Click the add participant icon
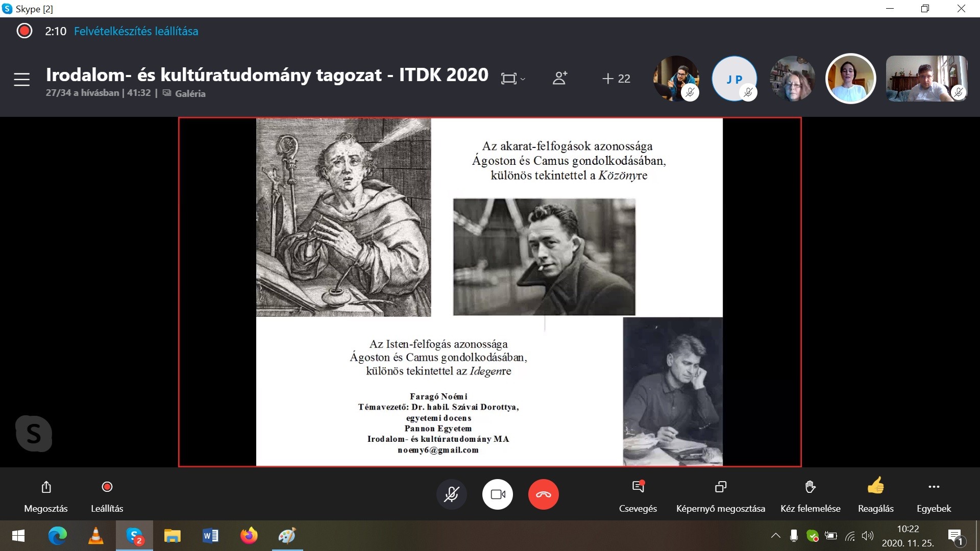 (x=559, y=78)
